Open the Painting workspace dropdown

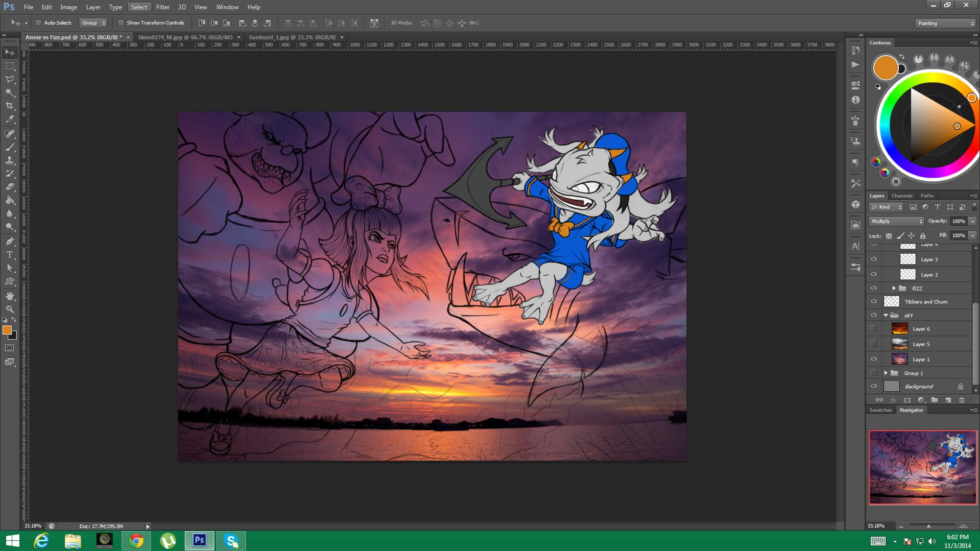pyautogui.click(x=945, y=23)
